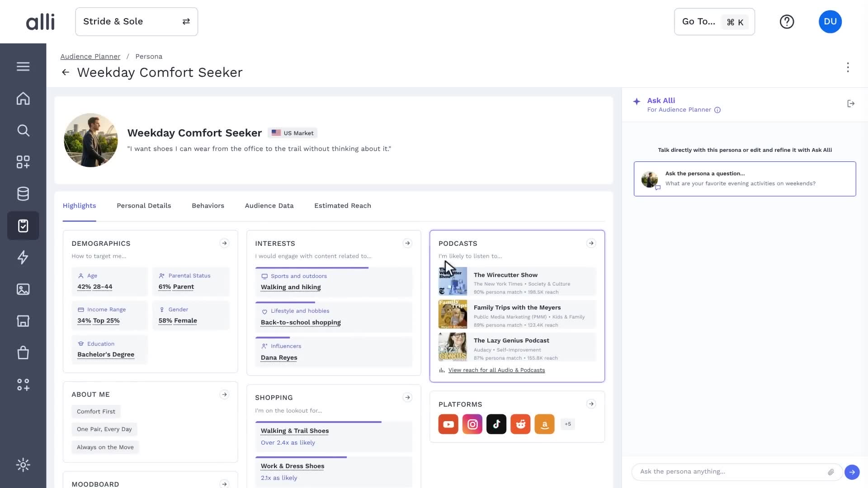
Task: Select the Estimated Reach tab
Action: click(343, 206)
